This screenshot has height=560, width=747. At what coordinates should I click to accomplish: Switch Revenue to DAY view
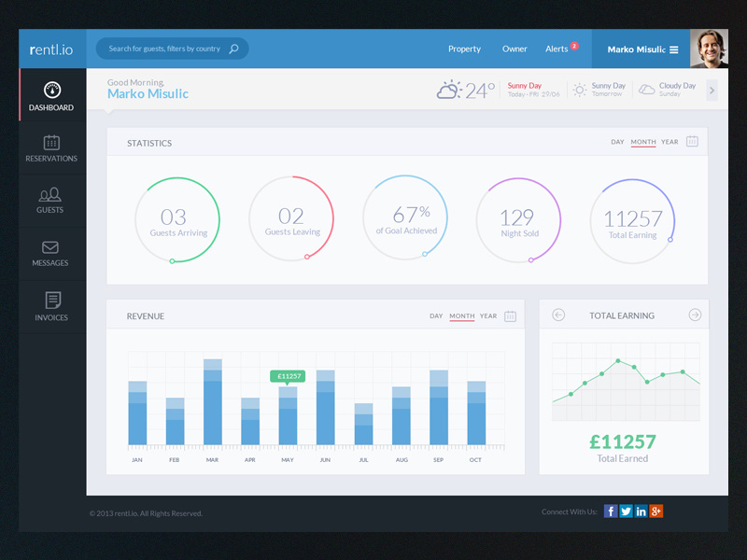point(436,316)
